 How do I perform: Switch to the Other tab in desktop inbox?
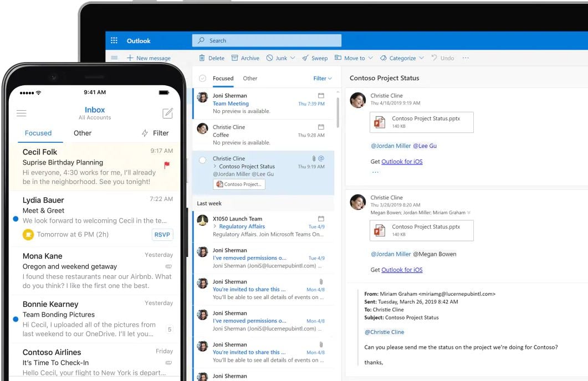tap(250, 79)
